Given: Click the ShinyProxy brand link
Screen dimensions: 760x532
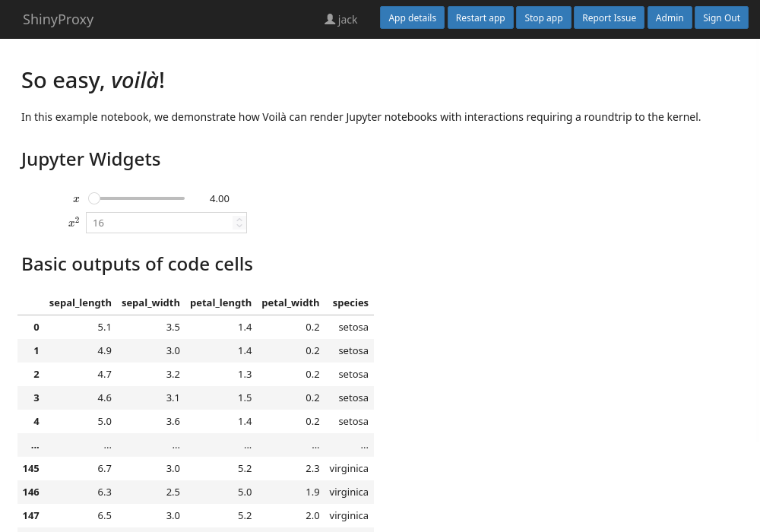Looking at the screenshot, I should point(59,20).
